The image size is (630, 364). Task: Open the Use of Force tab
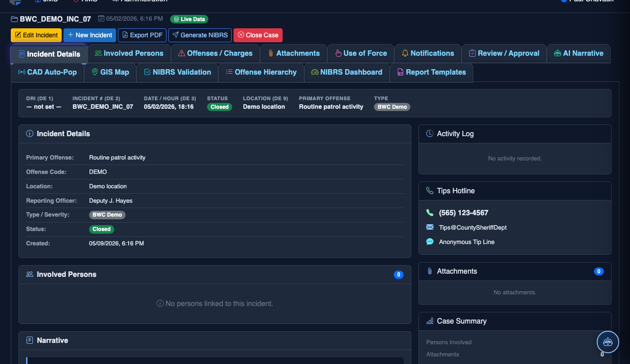[x=360, y=53]
